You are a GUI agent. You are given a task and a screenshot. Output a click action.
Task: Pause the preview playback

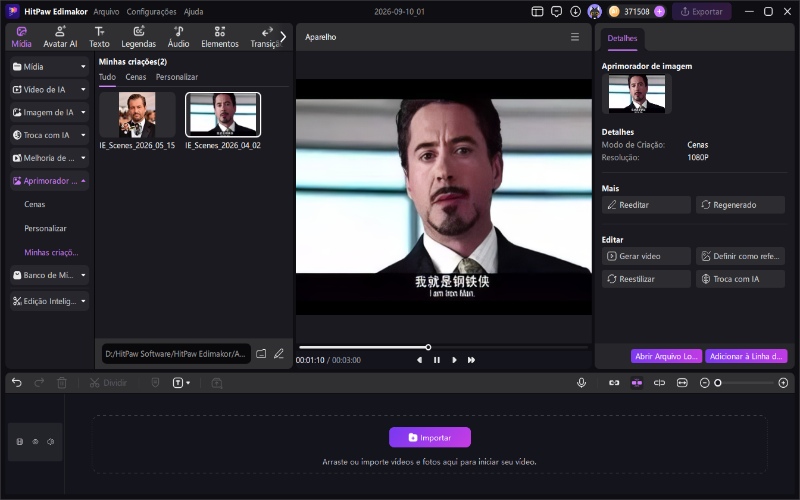(437, 360)
